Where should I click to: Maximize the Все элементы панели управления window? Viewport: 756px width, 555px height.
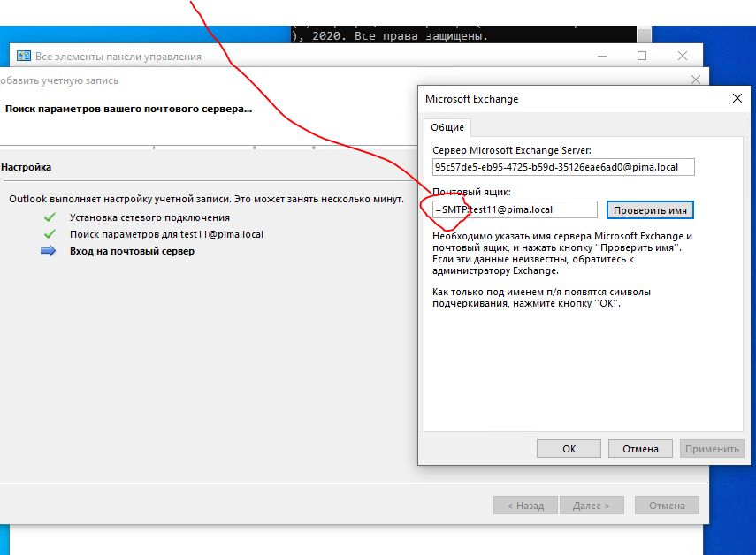(642, 56)
